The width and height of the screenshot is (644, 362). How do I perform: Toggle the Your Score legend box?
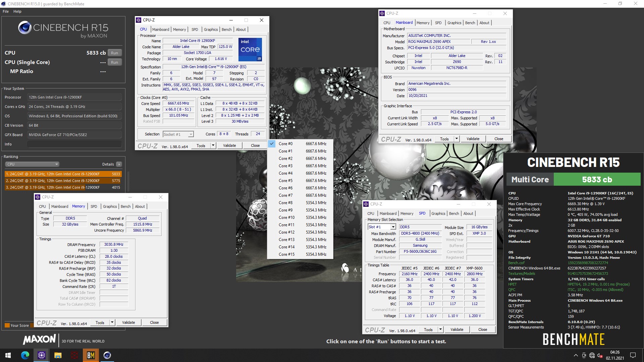7,325
